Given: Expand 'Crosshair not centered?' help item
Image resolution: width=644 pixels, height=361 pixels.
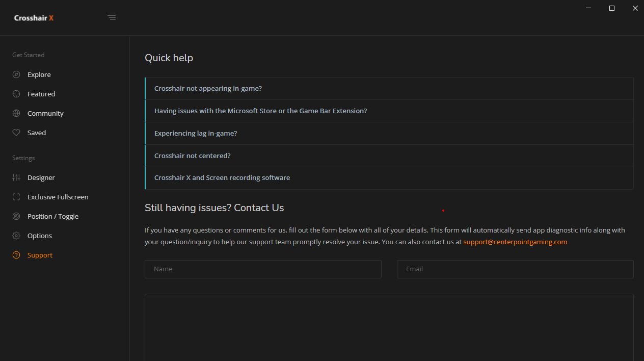Looking at the screenshot, I should point(389,156).
